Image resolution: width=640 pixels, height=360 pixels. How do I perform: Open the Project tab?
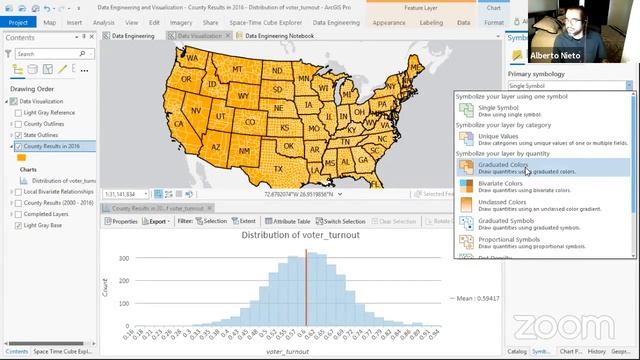click(x=18, y=22)
